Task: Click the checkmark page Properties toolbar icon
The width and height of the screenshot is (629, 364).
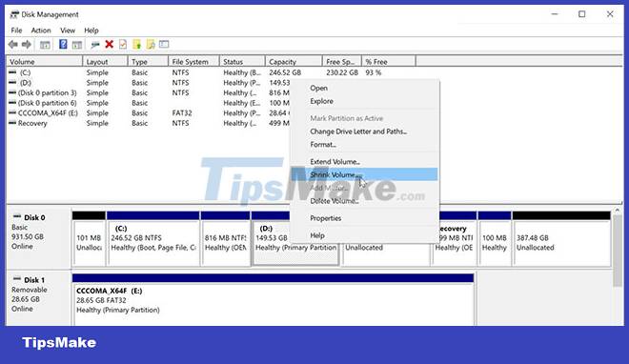Action: coord(123,45)
